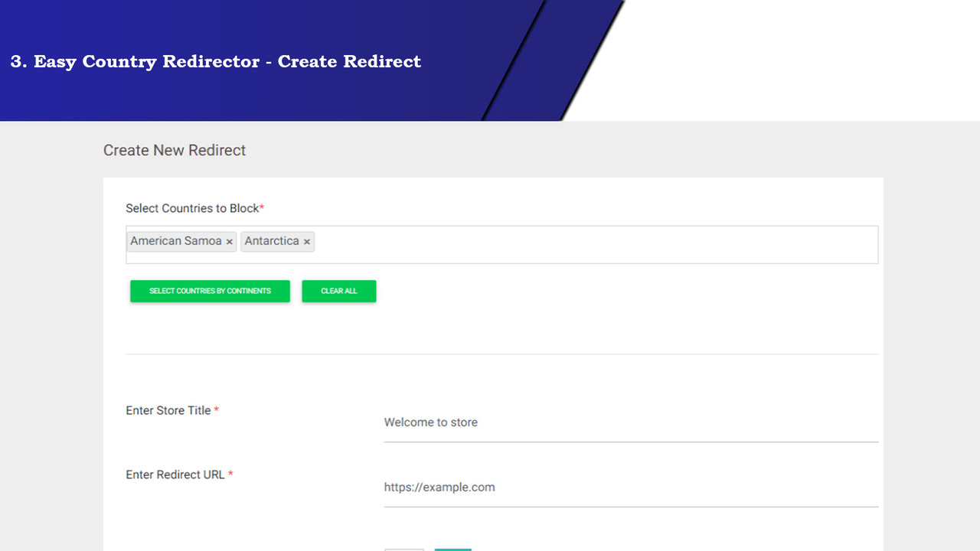Click the teal button at the form bottom
Screen dimensions: 980x551
[x=452, y=549]
